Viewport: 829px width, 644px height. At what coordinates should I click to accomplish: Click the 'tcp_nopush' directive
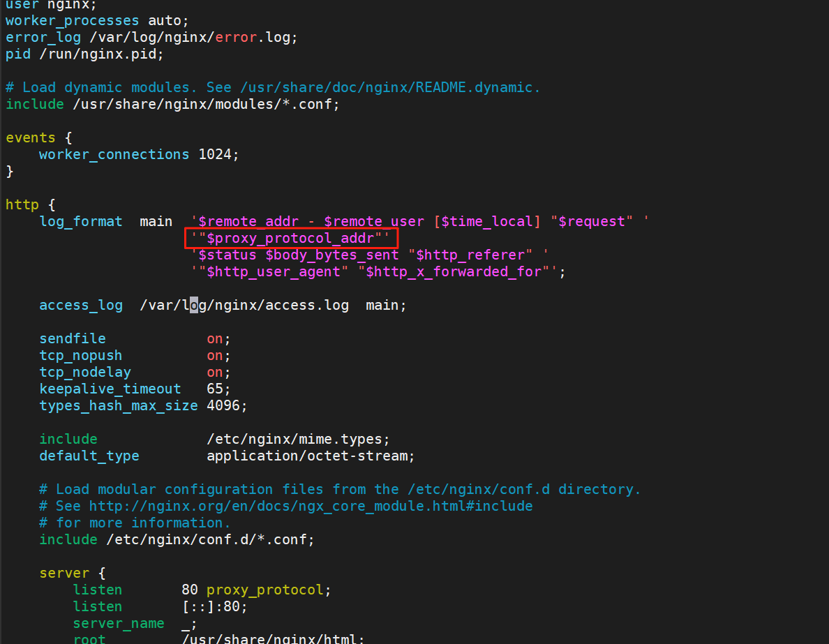[81, 356]
